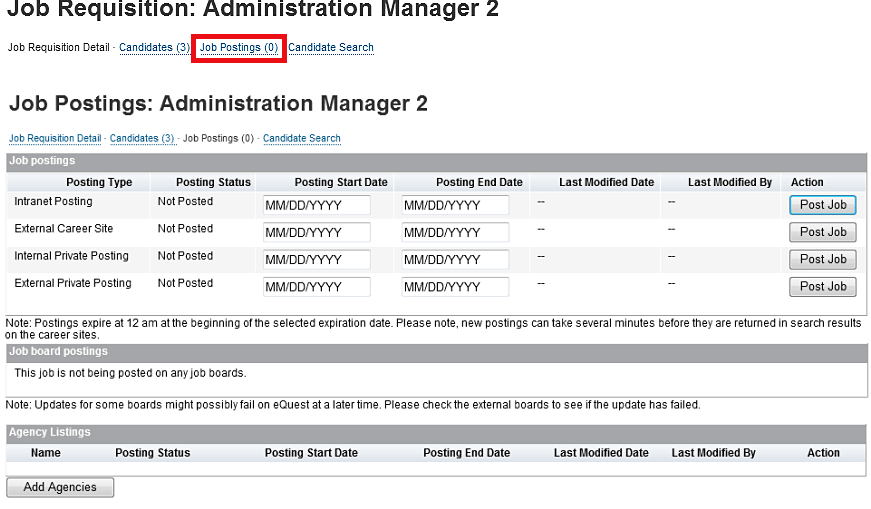The width and height of the screenshot is (871, 509).
Task: Click Post Job for Intranet Posting
Action: [x=823, y=205]
